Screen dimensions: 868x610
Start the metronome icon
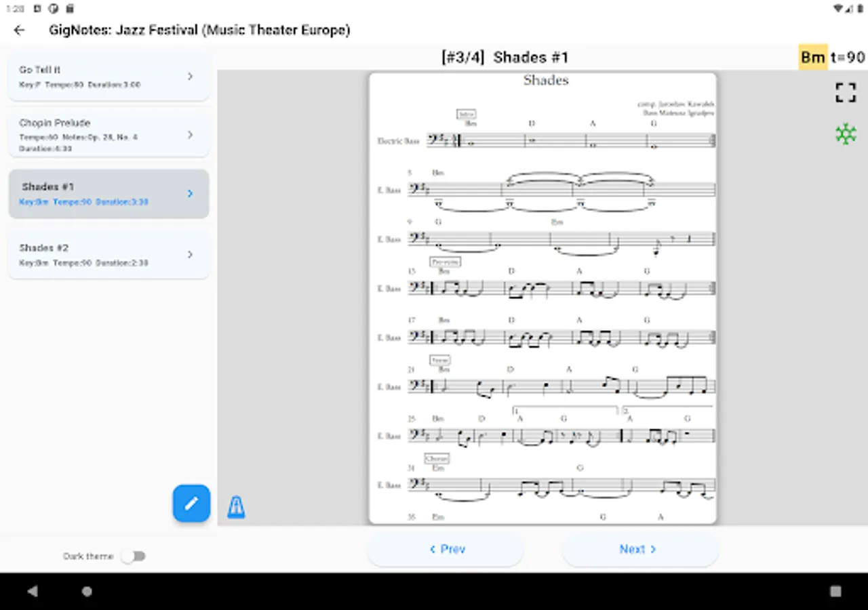coord(236,506)
